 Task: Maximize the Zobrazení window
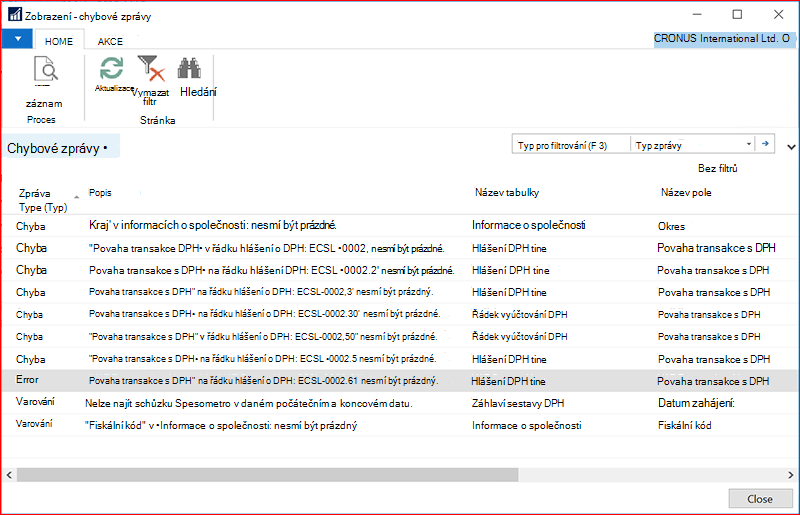click(x=737, y=14)
